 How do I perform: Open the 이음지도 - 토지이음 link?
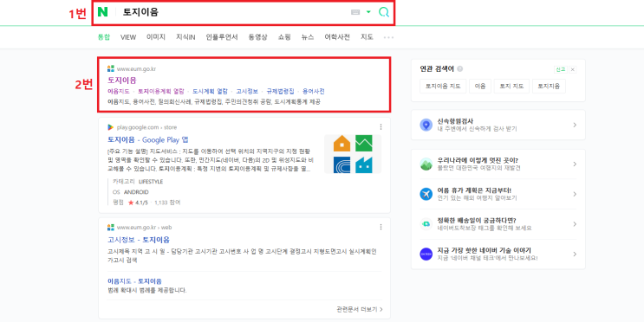[134, 281]
